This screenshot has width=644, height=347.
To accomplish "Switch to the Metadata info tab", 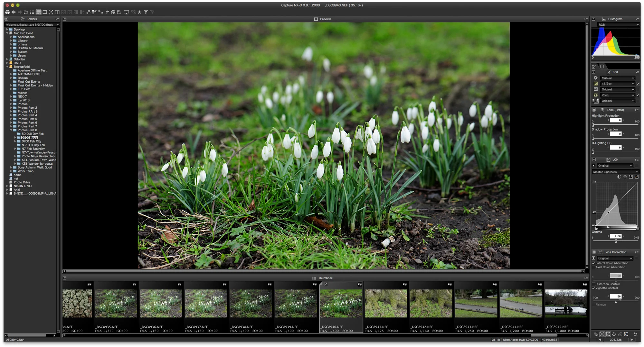I will [x=601, y=67].
